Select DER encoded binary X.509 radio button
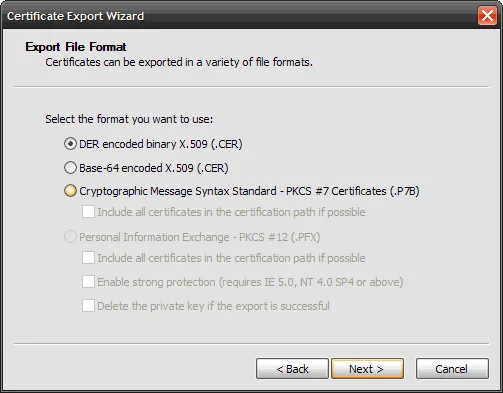Image resolution: width=503 pixels, height=393 pixels. pos(70,144)
